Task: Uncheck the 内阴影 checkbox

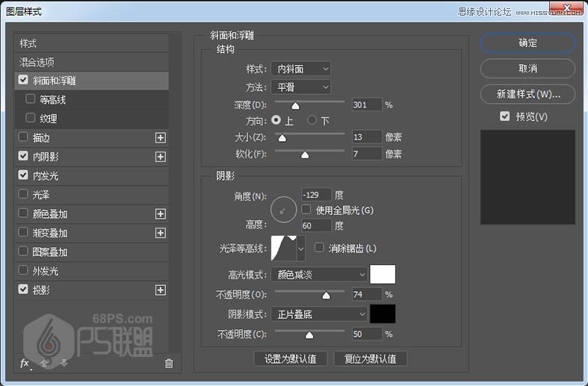Action: [x=23, y=156]
